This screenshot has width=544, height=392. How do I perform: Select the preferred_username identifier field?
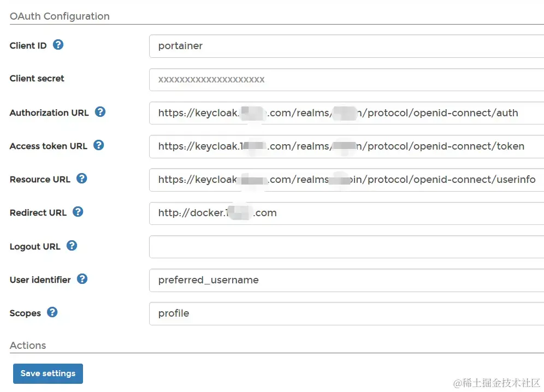328,280
